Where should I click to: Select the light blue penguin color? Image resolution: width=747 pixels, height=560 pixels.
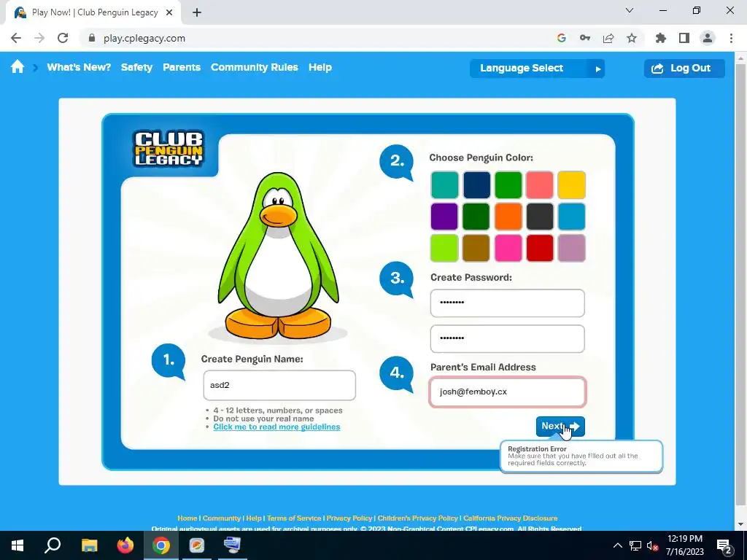point(572,216)
